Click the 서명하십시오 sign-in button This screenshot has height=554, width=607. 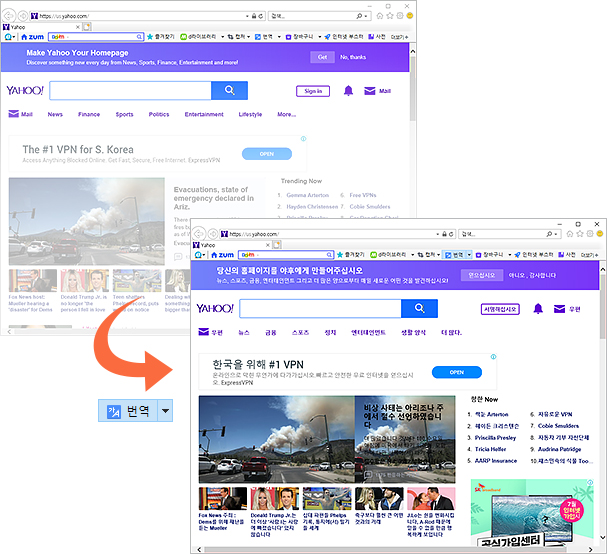(x=500, y=309)
